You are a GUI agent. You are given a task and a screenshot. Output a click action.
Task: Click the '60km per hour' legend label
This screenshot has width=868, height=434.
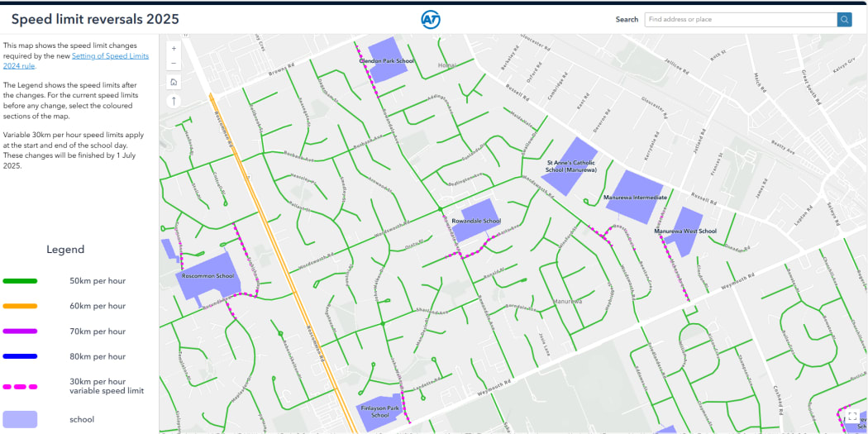pos(98,306)
